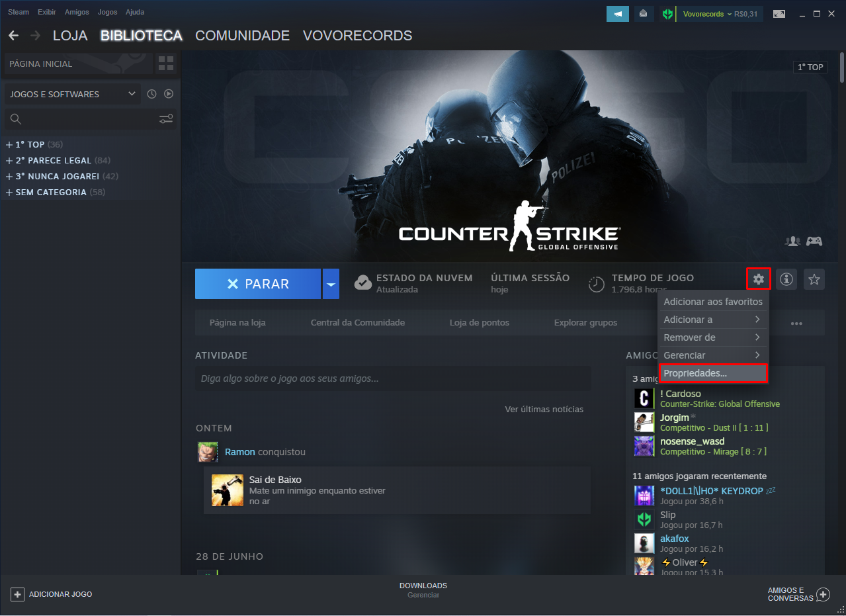The height and width of the screenshot is (616, 846).
Task: Open the Ajuda menu
Action: (x=135, y=12)
